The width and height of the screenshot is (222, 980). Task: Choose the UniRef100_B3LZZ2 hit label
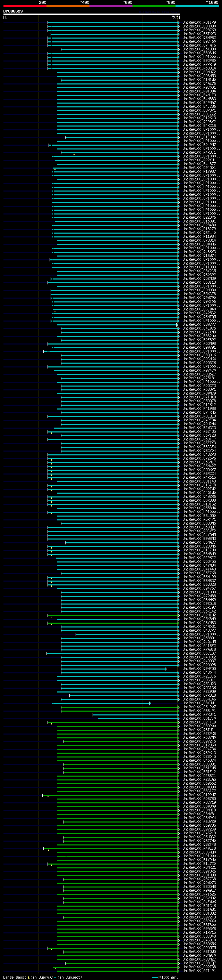tap(199, 114)
